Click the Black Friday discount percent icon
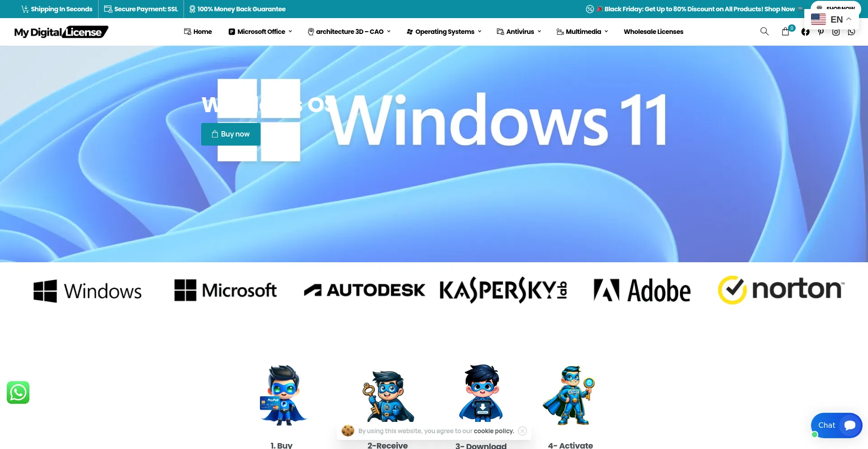This screenshot has width=868, height=449. [x=590, y=9]
